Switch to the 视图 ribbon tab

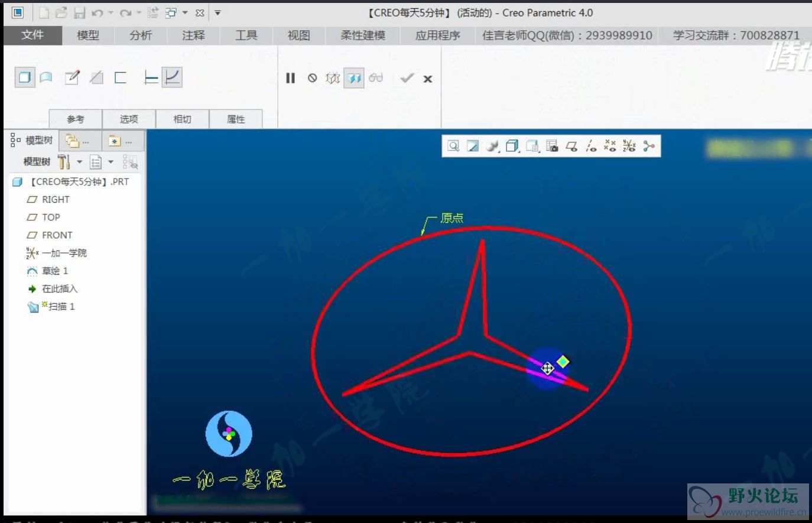pyautogui.click(x=299, y=35)
